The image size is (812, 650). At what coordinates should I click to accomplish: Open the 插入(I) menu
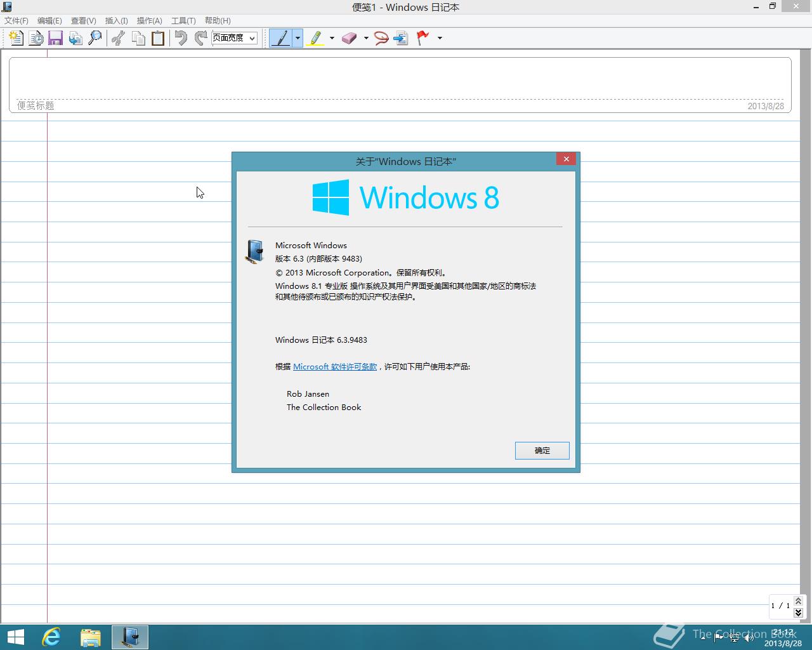click(116, 21)
